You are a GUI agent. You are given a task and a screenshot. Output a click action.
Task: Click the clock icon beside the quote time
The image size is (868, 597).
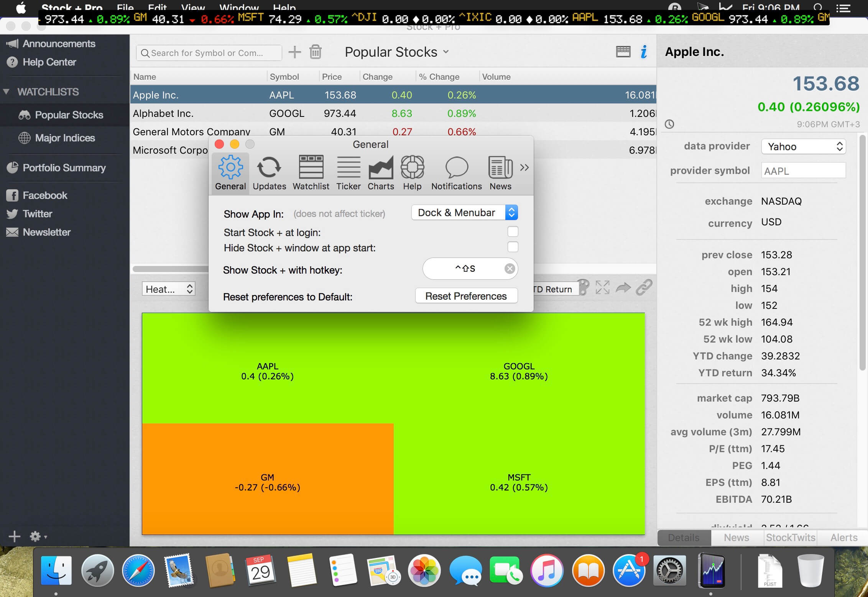point(669,124)
